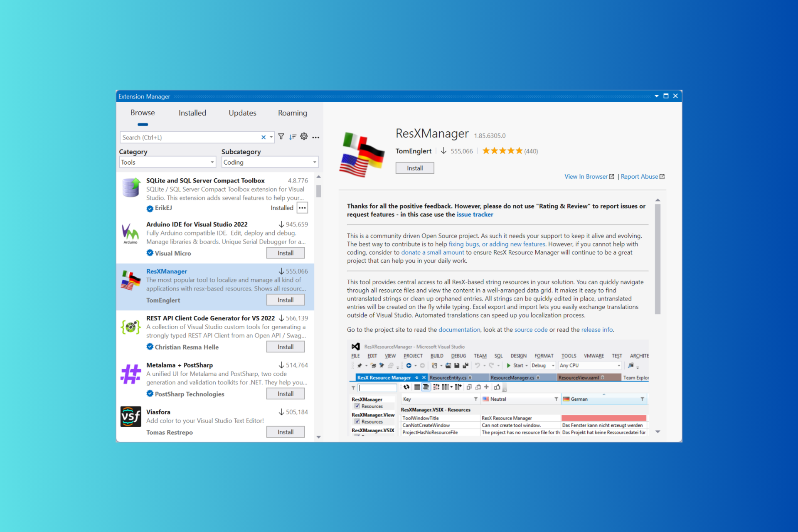Install ResXManager from the list row

click(286, 300)
